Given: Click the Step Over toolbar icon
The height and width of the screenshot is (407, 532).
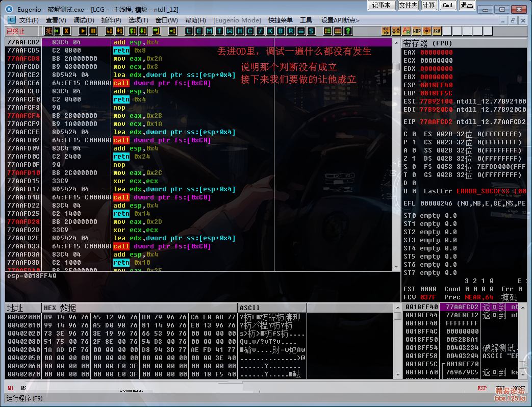Looking at the screenshot, I should click(119, 31).
